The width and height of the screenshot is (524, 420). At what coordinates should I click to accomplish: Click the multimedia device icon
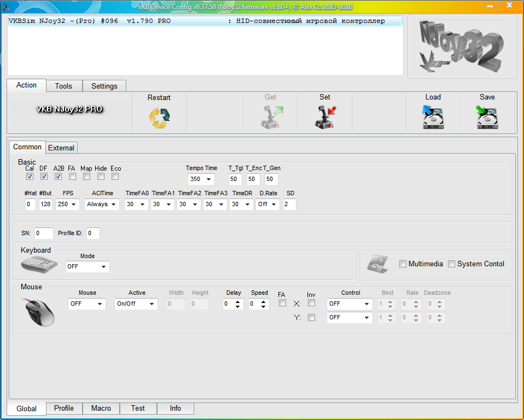377,264
